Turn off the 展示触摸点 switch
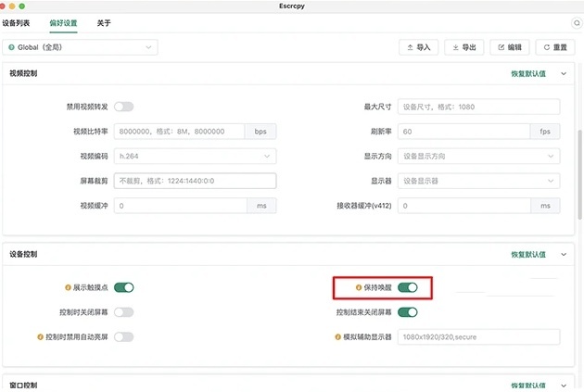The width and height of the screenshot is (584, 392). 123,287
